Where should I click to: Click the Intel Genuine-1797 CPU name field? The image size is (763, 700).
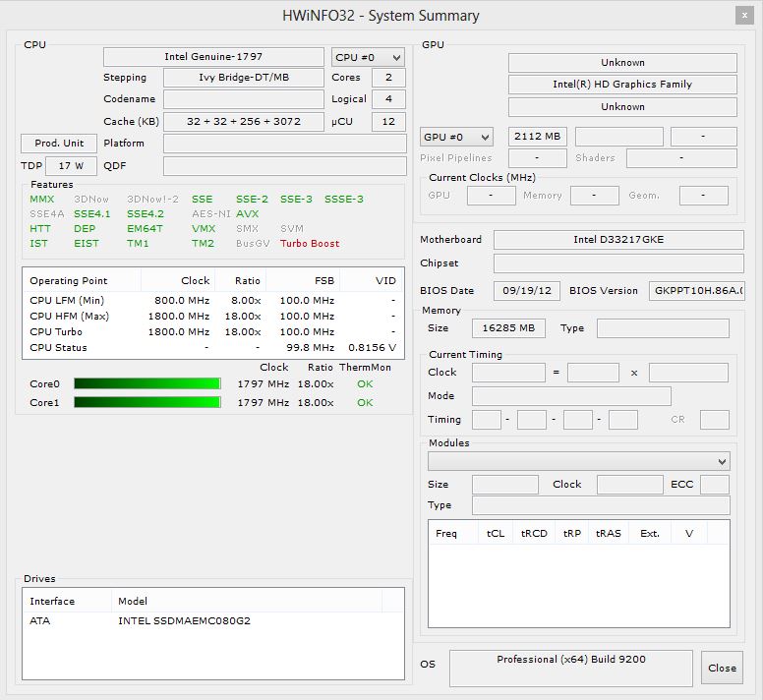pos(213,57)
